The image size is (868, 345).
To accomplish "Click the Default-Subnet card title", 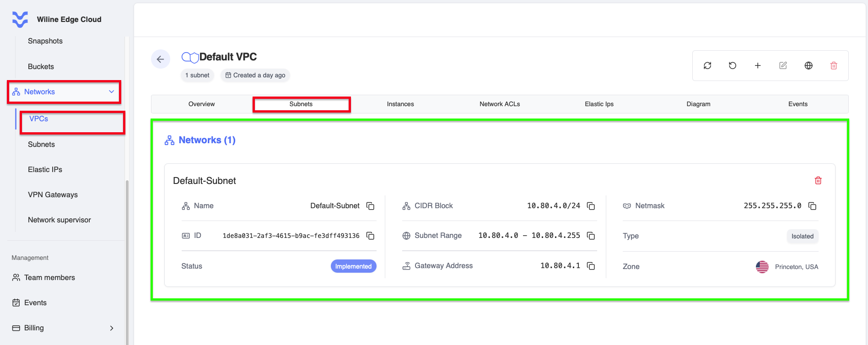I will 205,181.
